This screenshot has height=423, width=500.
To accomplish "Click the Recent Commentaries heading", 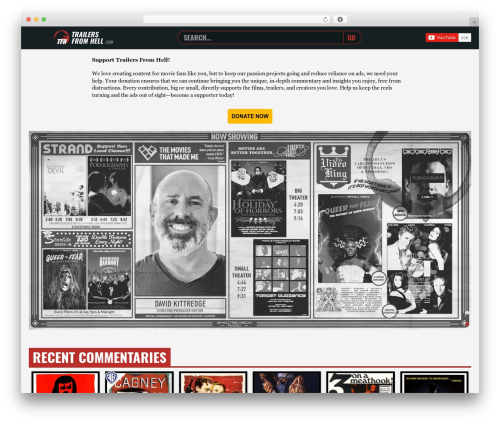I will click(100, 358).
